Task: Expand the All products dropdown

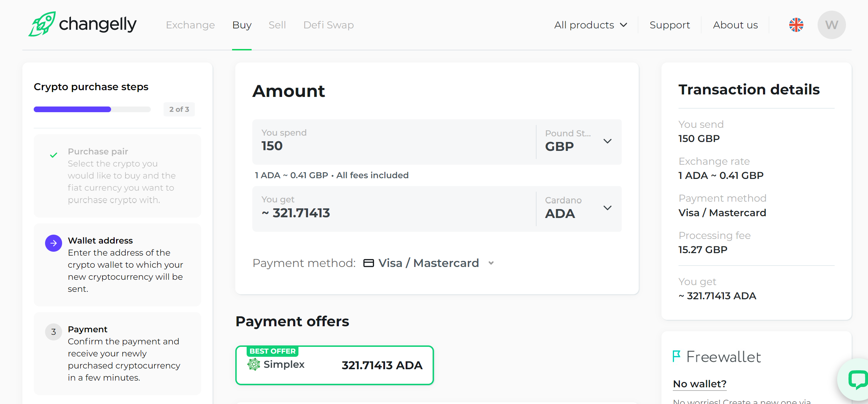Action: (591, 25)
